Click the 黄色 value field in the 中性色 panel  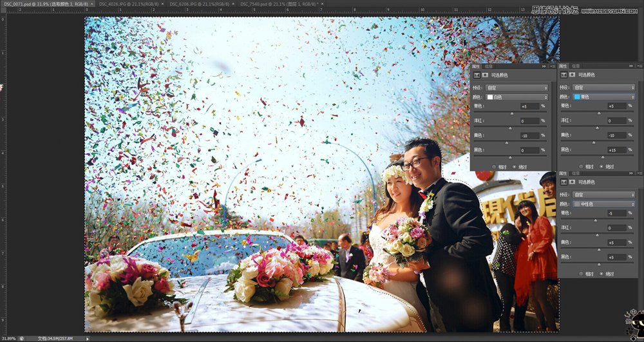617,242
